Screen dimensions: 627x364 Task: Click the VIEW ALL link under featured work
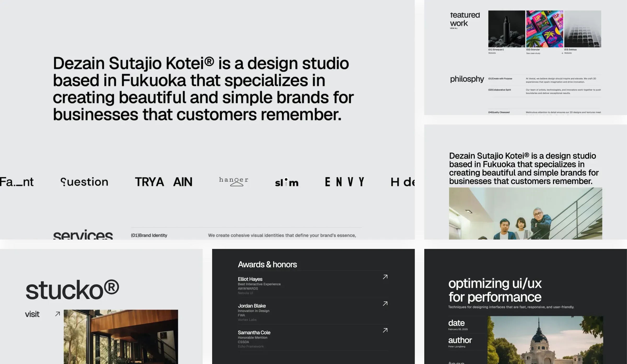tap(454, 28)
